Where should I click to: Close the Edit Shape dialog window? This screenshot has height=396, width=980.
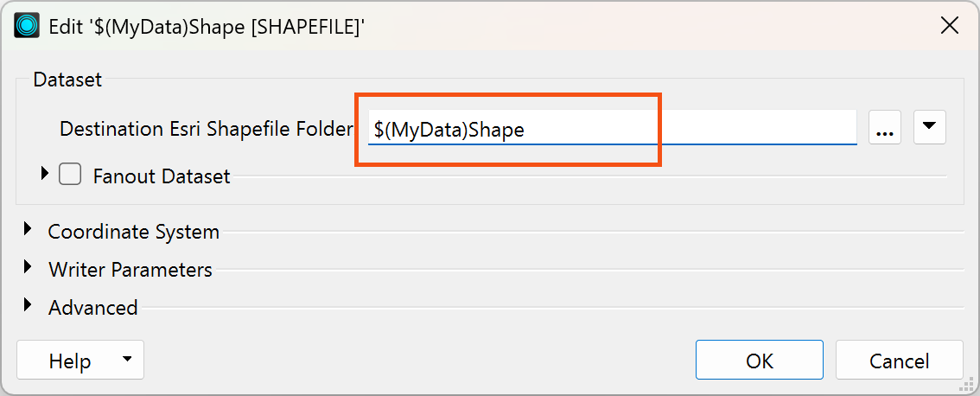(950, 26)
